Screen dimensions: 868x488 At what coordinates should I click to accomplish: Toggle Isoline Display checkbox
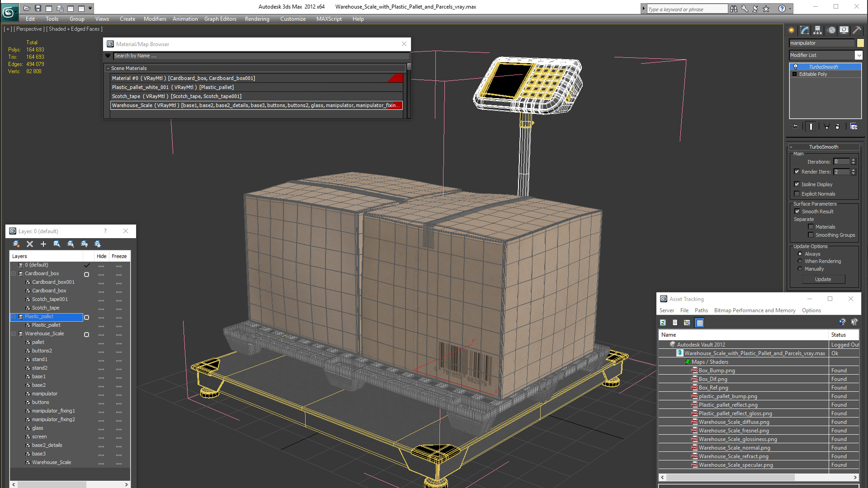pyautogui.click(x=797, y=184)
